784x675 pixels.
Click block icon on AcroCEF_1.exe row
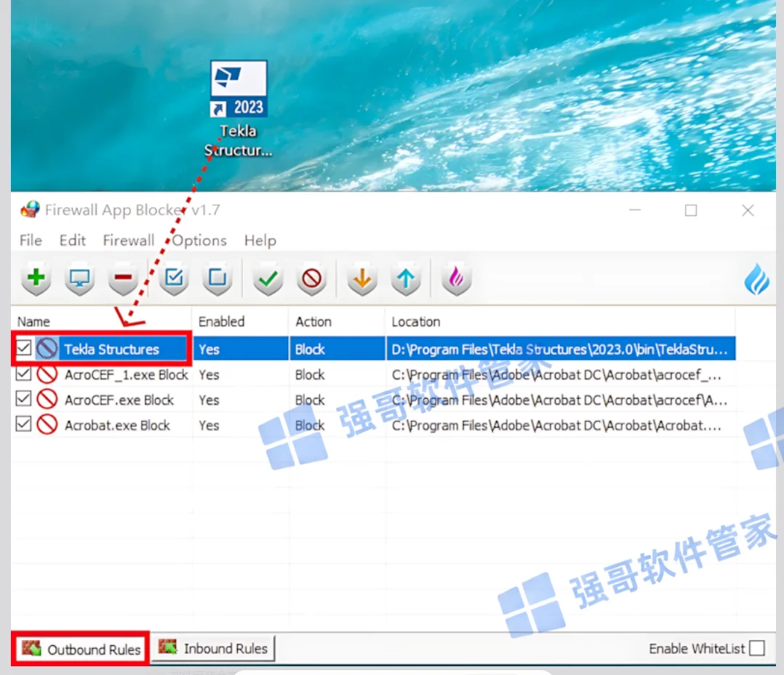click(x=47, y=374)
